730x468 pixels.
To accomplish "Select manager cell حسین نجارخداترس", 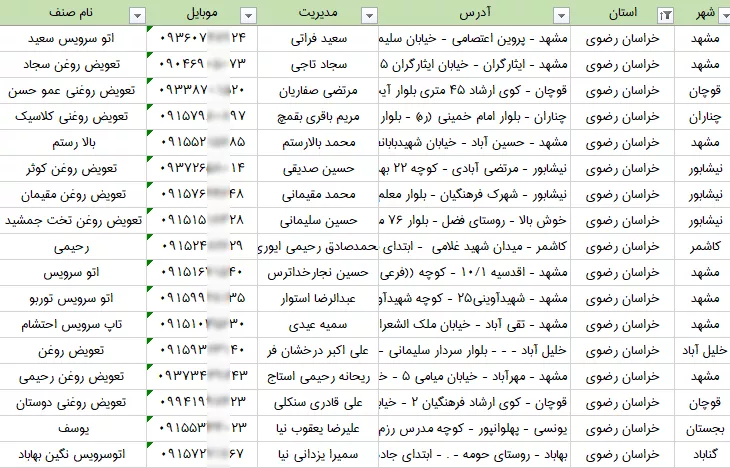I will (318, 272).
